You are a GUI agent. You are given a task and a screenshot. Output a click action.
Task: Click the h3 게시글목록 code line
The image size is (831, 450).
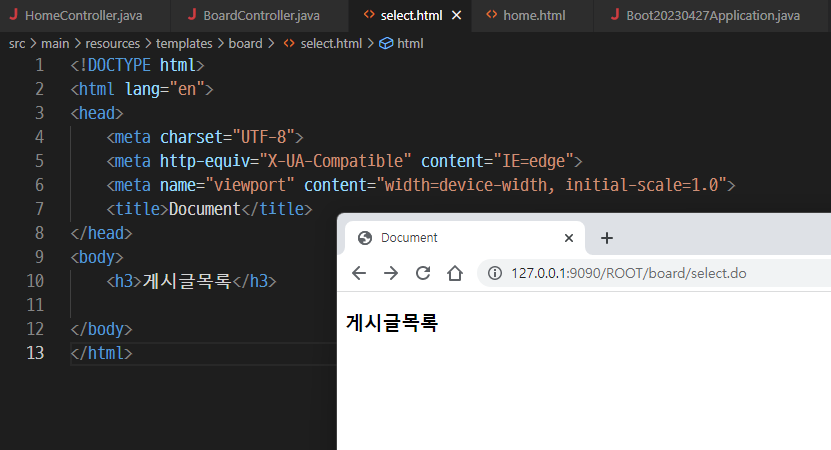click(x=191, y=281)
